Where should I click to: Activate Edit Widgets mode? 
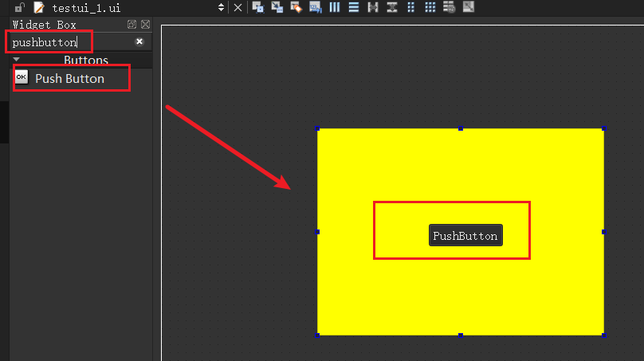point(258,7)
